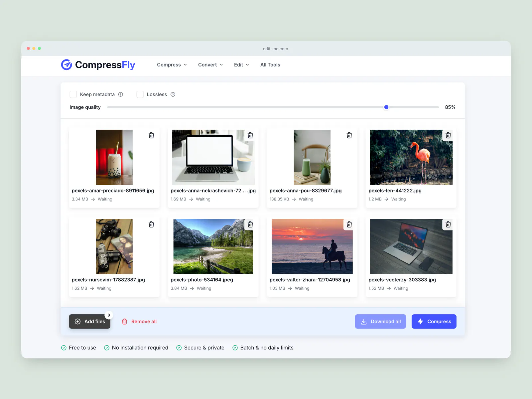The height and width of the screenshot is (399, 532).
Task: Open the Convert dropdown menu
Action: (210, 65)
